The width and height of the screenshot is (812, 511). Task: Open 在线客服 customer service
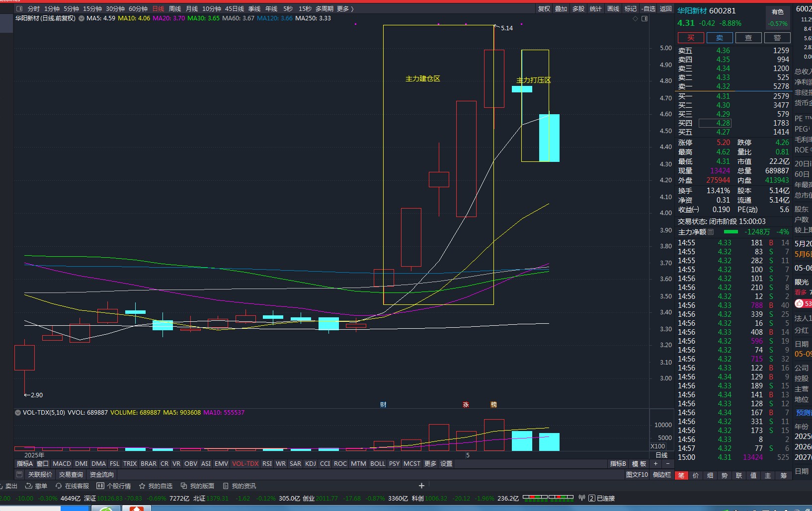(x=72, y=486)
